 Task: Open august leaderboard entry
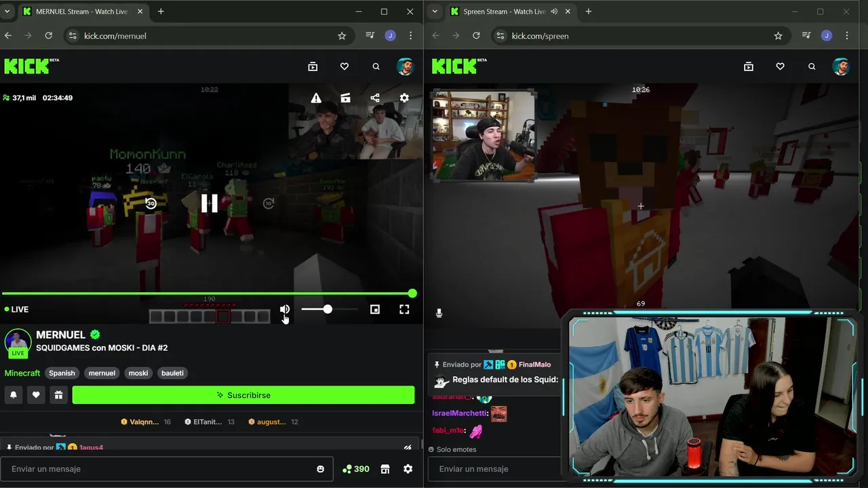(273, 422)
